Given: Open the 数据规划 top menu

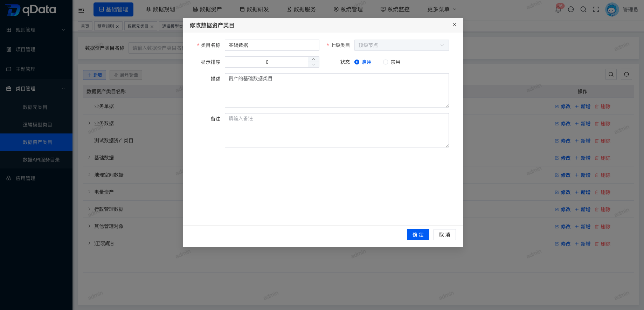Looking at the screenshot, I should click(x=160, y=9).
